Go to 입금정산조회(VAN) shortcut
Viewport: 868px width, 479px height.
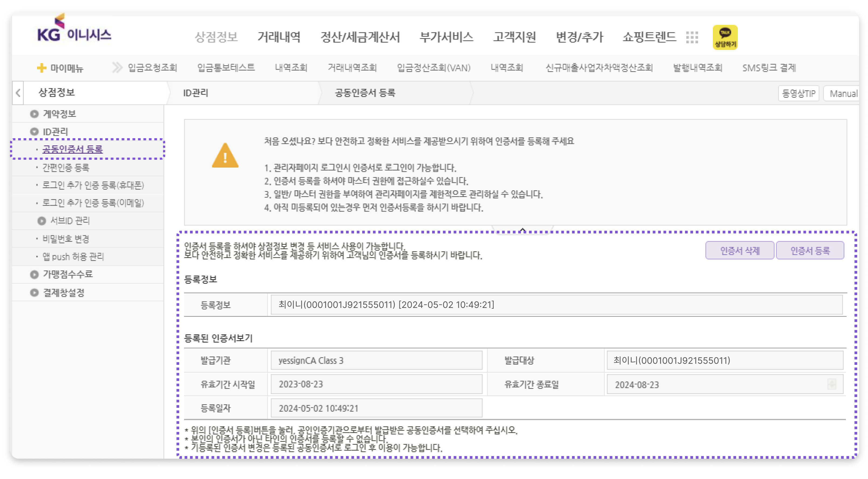[434, 68]
